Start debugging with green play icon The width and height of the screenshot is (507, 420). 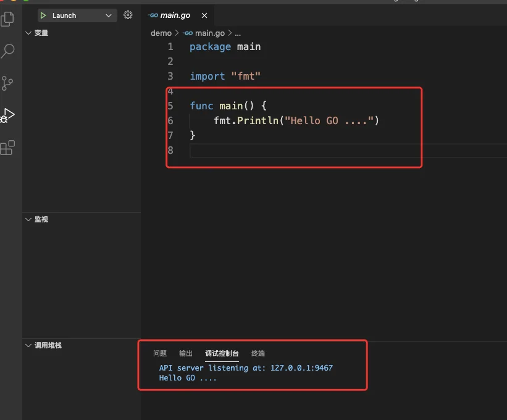[43, 15]
